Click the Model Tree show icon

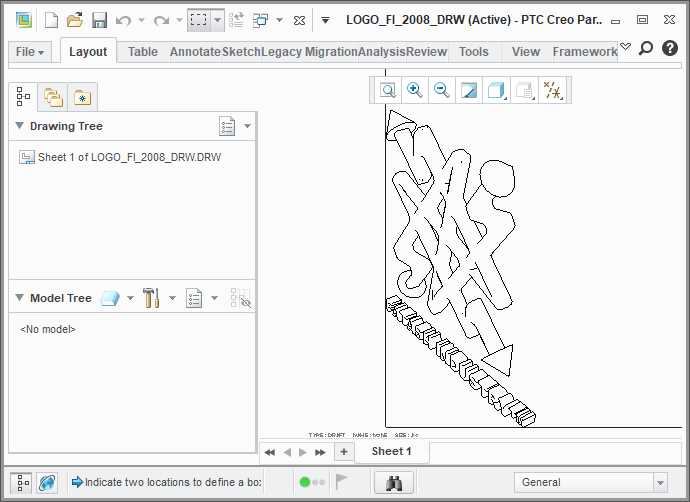coord(110,298)
